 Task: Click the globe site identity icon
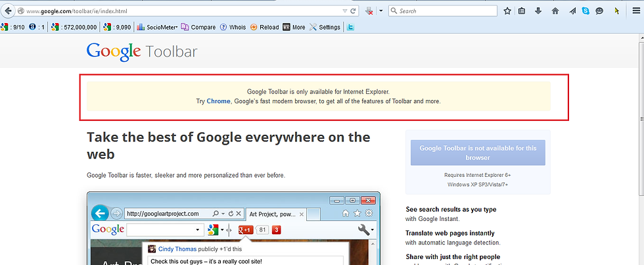[21, 11]
